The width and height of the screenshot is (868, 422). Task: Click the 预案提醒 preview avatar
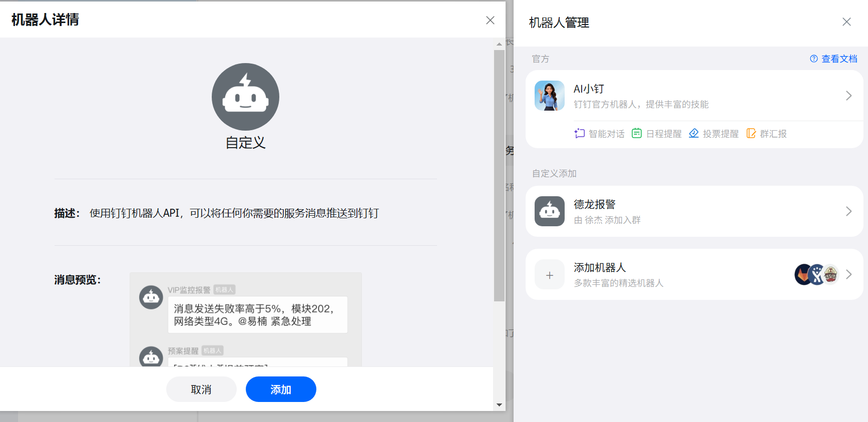[x=151, y=356]
